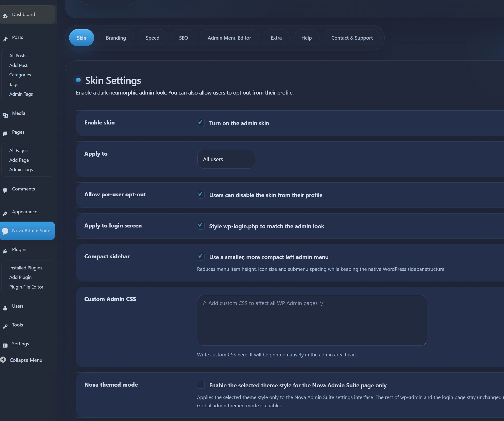Viewport: 504px width, 421px height.
Task: Open the Dashboard via its gauge icon
Action: (5, 16)
